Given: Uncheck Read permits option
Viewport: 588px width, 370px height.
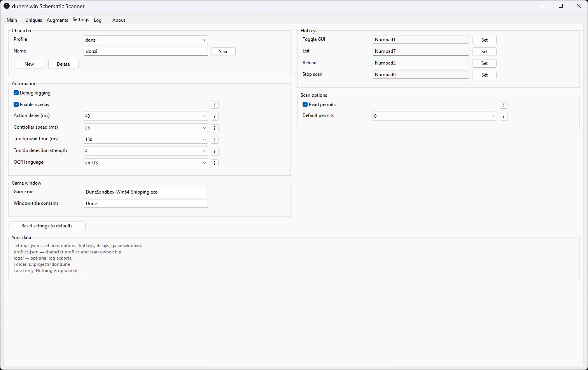Looking at the screenshot, I should [305, 105].
